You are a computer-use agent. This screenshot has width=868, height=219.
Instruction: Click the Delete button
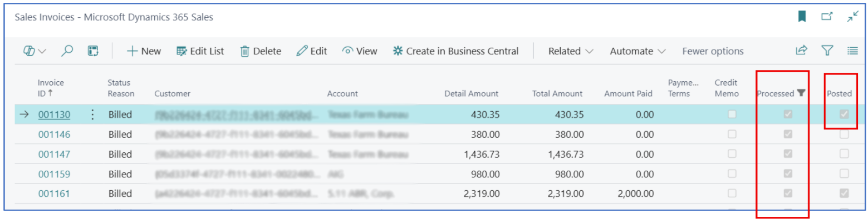(260, 51)
